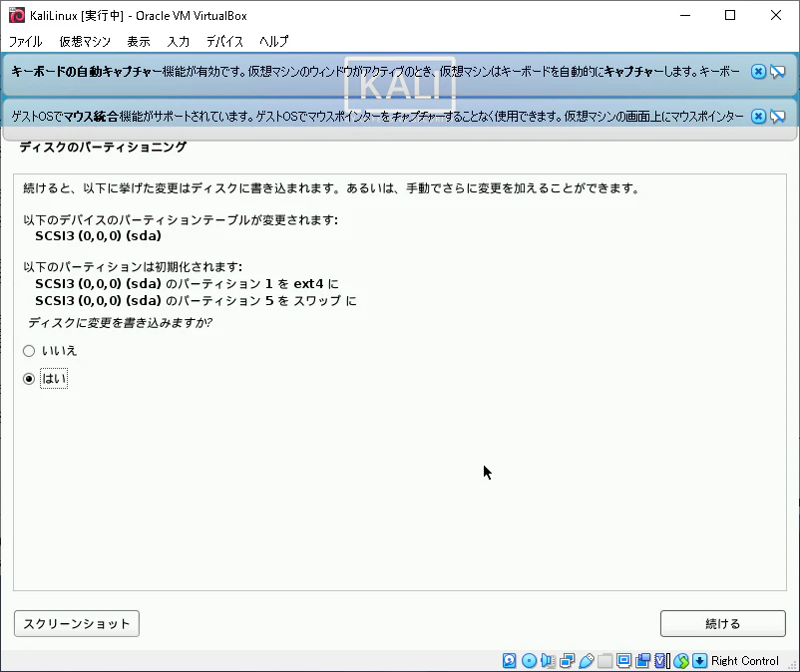
Task: Click the display monitor status icon
Action: coord(623,661)
